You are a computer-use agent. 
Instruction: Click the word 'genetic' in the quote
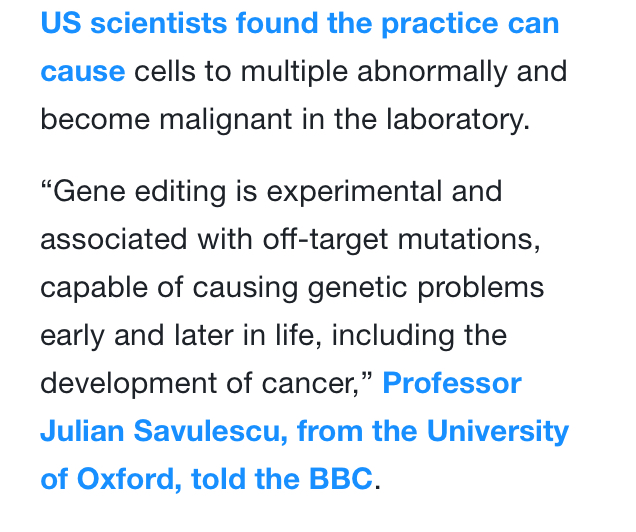[x=357, y=287]
